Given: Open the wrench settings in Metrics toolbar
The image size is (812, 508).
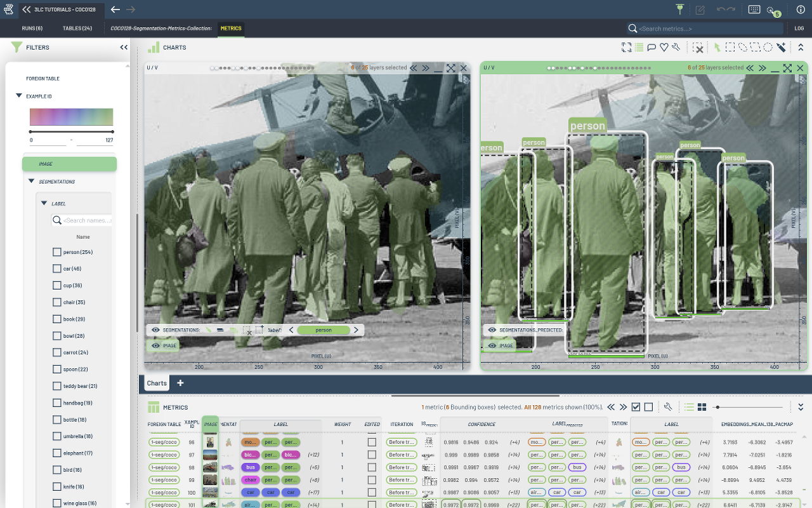Looking at the screenshot, I should [668, 407].
